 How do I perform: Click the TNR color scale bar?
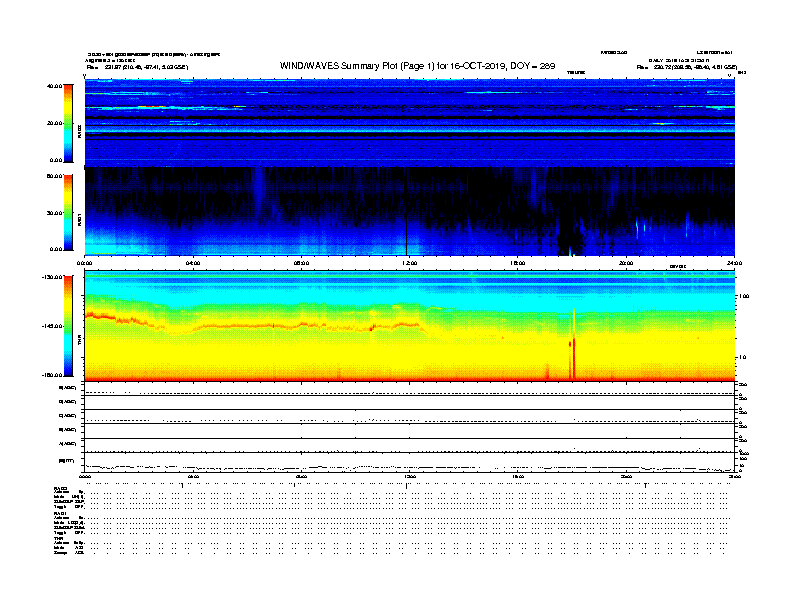pyautogui.click(x=68, y=326)
